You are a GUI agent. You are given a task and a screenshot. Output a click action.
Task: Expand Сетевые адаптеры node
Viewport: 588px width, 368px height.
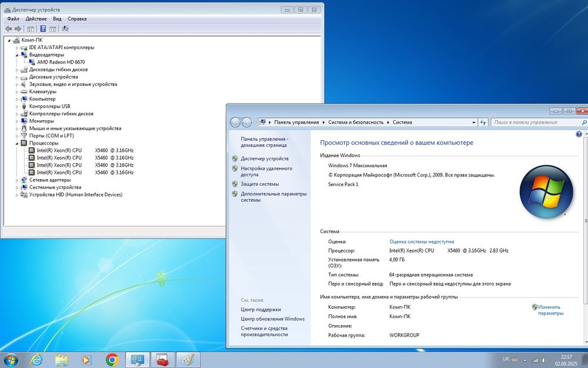coord(17,180)
